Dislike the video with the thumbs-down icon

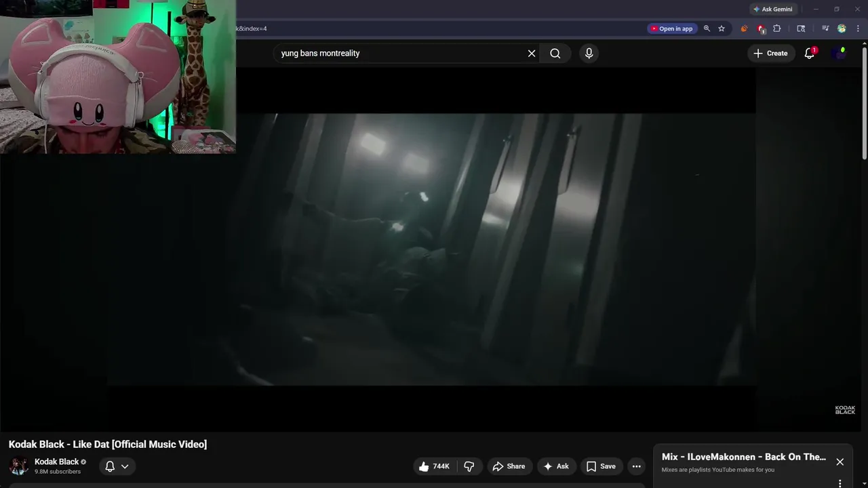pyautogui.click(x=469, y=466)
